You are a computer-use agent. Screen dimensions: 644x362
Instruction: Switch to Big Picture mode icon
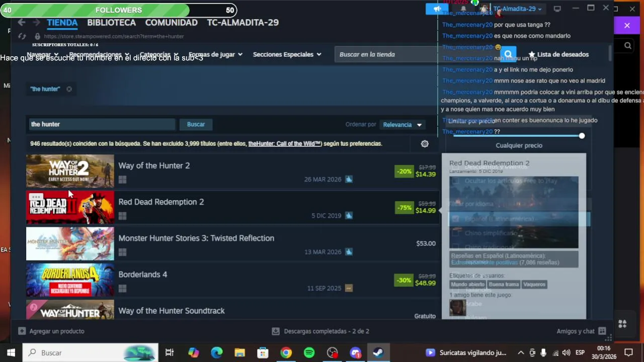[x=557, y=9]
